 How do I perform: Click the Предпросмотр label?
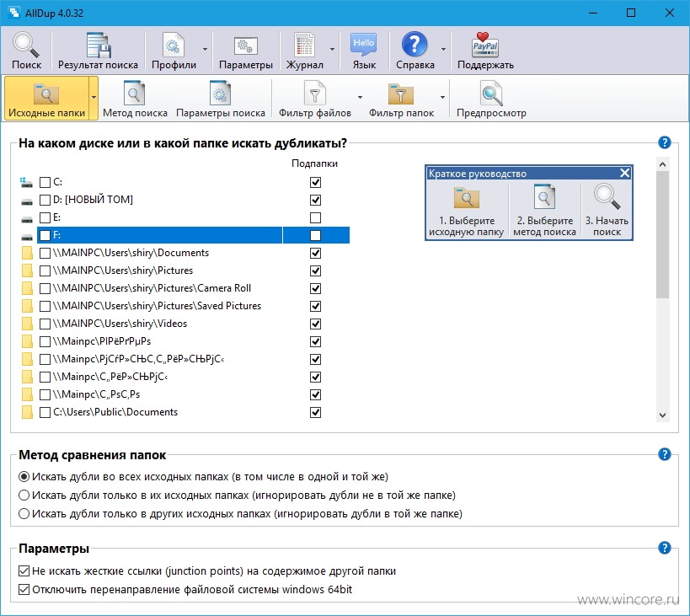pos(491,113)
